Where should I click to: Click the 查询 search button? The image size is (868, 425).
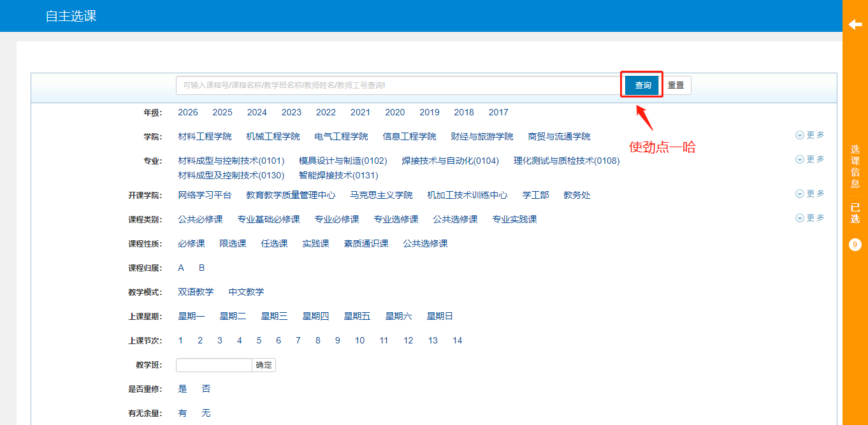pyautogui.click(x=642, y=85)
